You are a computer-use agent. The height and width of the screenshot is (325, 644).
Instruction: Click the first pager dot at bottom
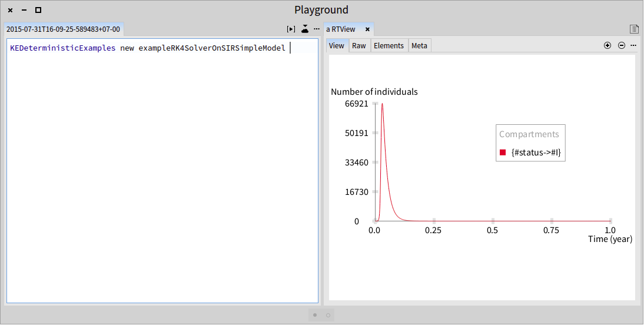[315, 315]
